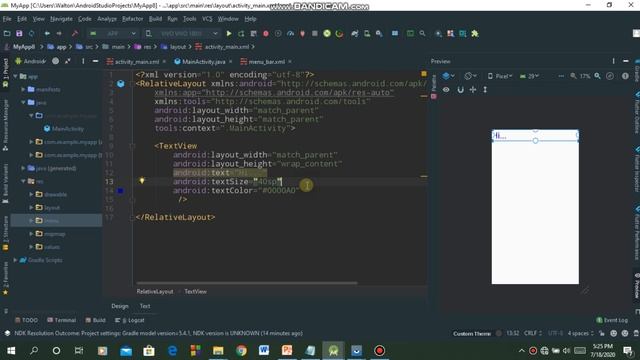Click the Pan (cross arrows) preview icon

tap(473, 89)
